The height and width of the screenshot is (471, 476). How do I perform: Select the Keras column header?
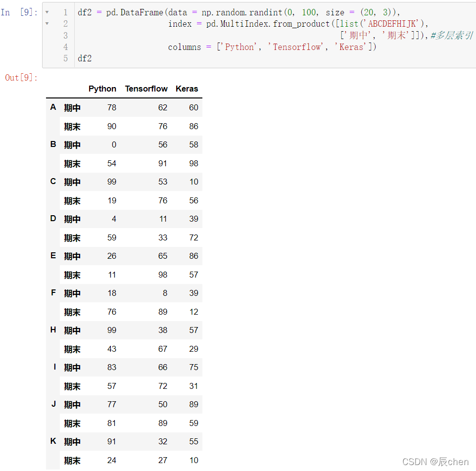point(187,89)
